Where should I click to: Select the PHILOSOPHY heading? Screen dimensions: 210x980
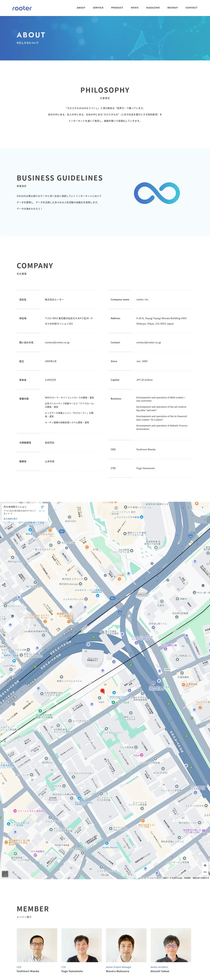coord(105,90)
